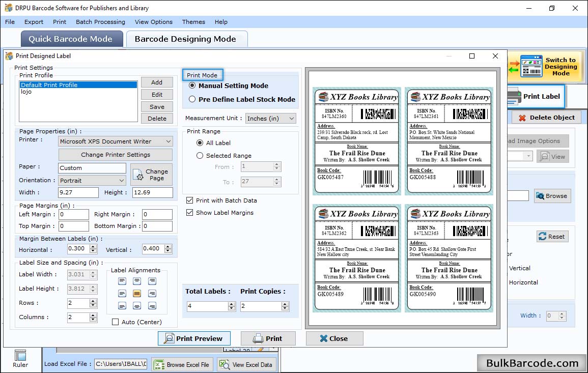Click Change Page gear button
Image resolution: width=588 pixels, height=373 pixels.
152,175
